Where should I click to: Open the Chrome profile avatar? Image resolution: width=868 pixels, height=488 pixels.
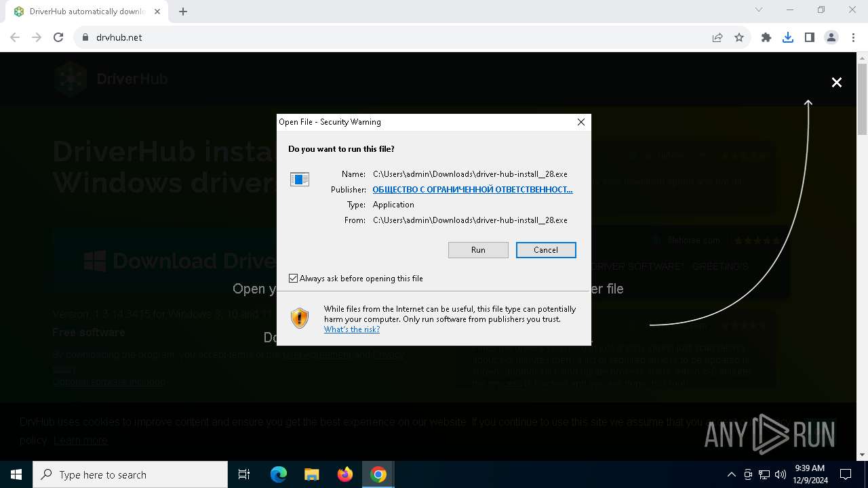(831, 37)
